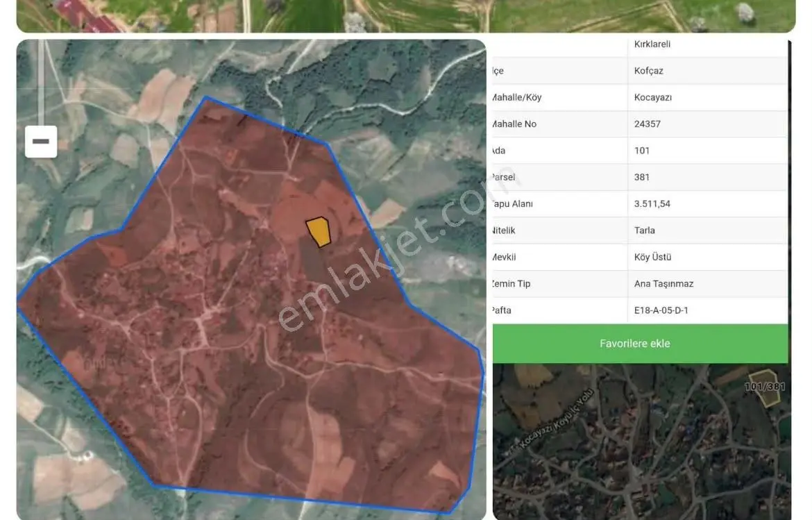This screenshot has height=520, width=812.
Task: Click the Parsel value 381
Action: pyautogui.click(x=642, y=177)
